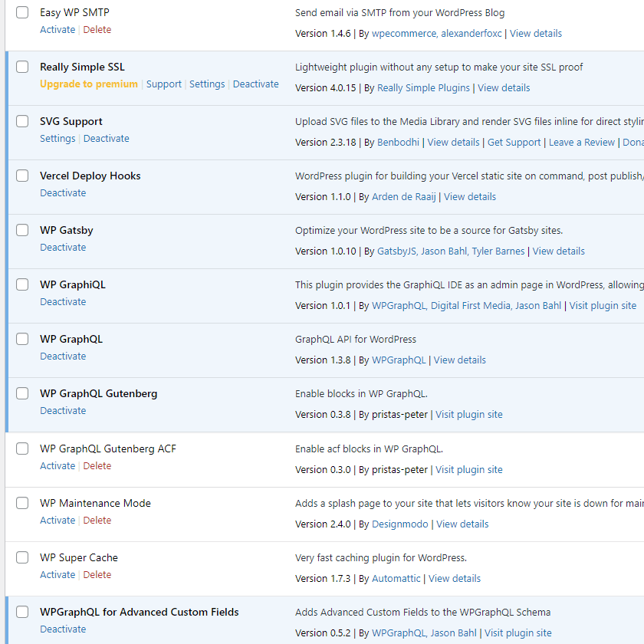Delete WP GraphQL Gutenberg ACF
The image size is (644, 644).
(97, 466)
